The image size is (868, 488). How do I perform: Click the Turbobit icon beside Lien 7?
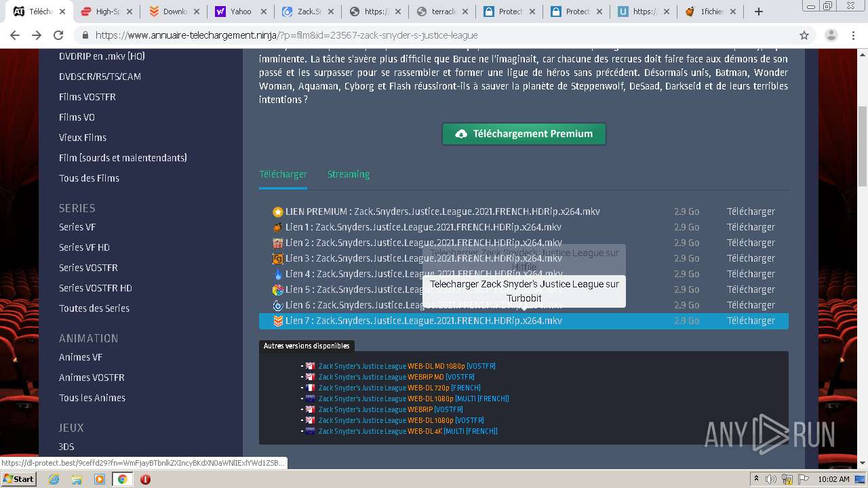277,321
